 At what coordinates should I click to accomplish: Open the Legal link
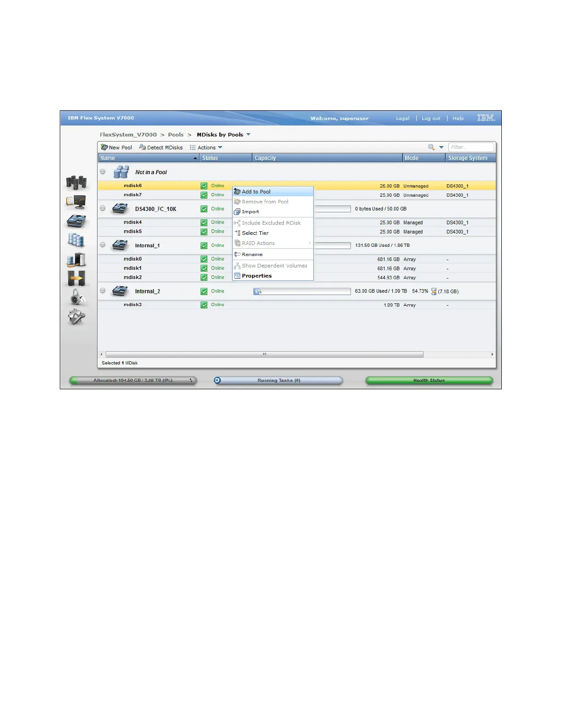pyautogui.click(x=402, y=118)
